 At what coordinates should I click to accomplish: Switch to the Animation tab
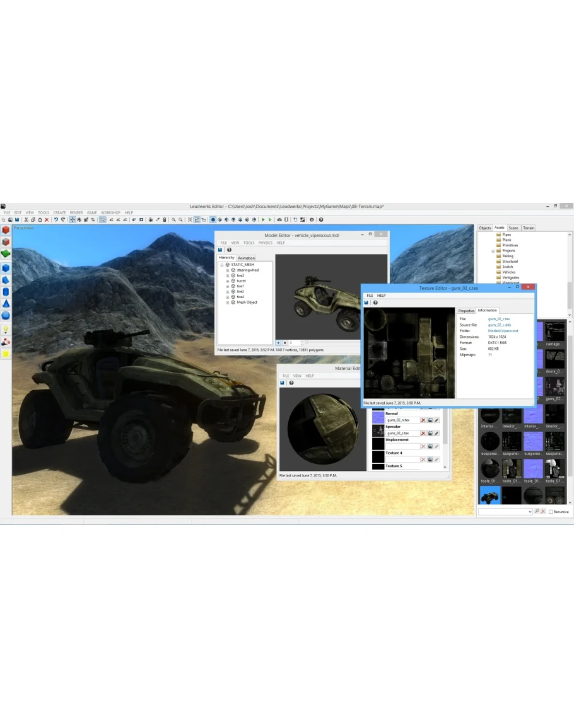coord(246,258)
